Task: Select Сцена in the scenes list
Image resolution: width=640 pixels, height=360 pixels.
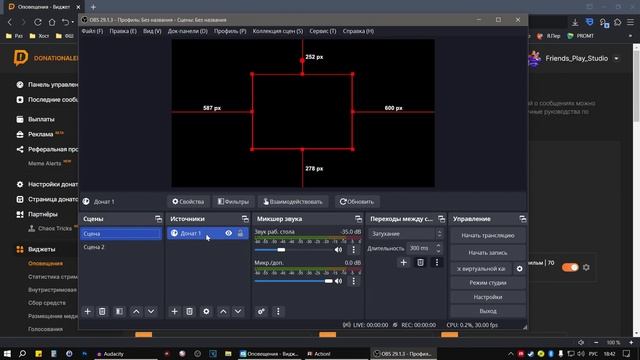Action: [121, 233]
